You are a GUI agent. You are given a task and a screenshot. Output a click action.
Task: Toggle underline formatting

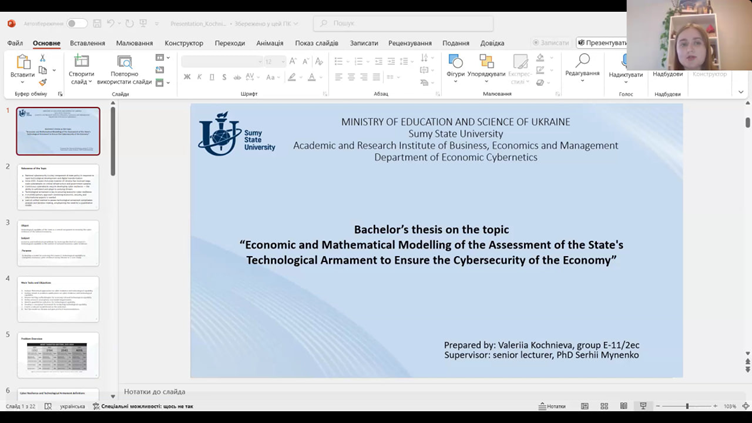coord(212,77)
